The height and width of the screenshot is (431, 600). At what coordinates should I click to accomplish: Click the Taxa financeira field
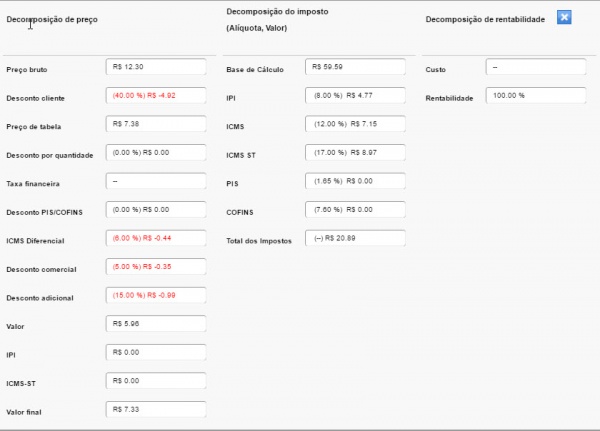tap(156, 181)
